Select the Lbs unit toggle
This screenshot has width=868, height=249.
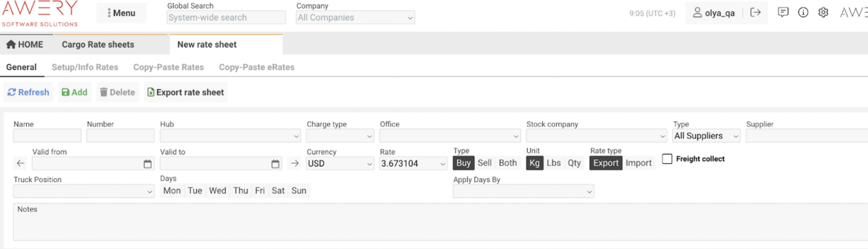click(x=554, y=163)
